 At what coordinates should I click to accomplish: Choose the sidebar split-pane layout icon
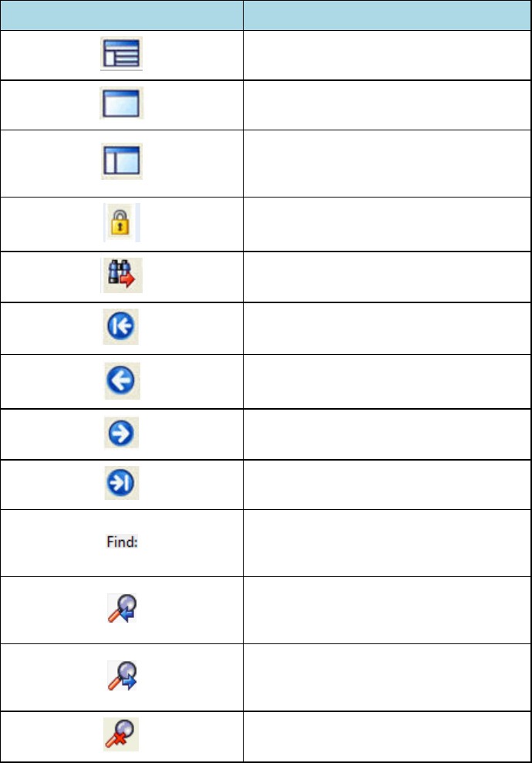click(x=122, y=160)
